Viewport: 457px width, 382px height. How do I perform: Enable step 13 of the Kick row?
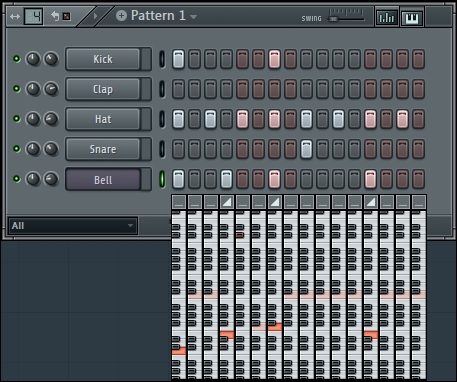pyautogui.click(x=370, y=59)
